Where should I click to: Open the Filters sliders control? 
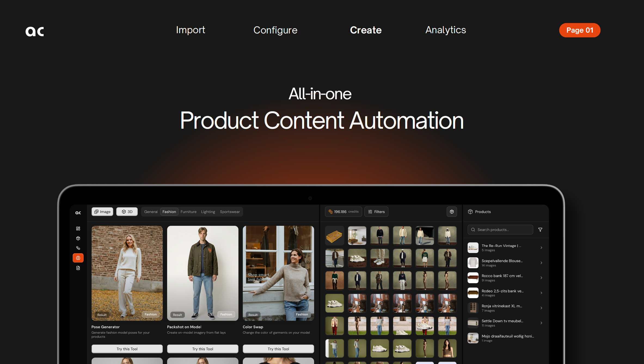[376, 211]
